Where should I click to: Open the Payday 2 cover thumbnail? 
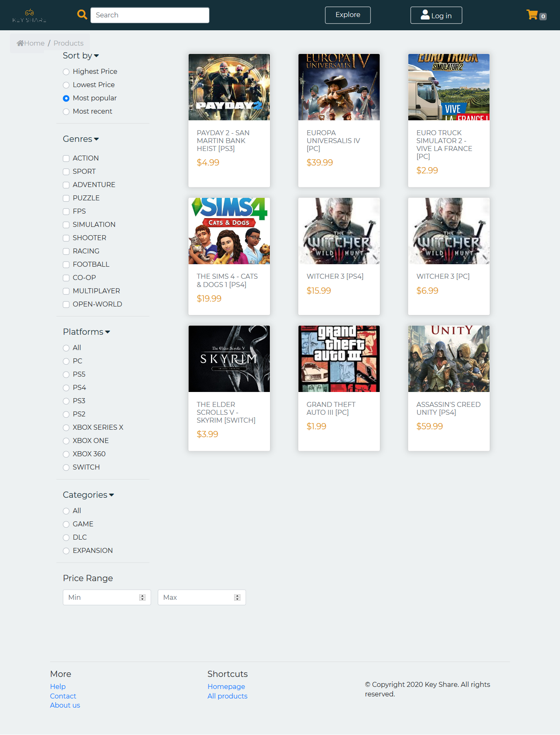coord(229,87)
